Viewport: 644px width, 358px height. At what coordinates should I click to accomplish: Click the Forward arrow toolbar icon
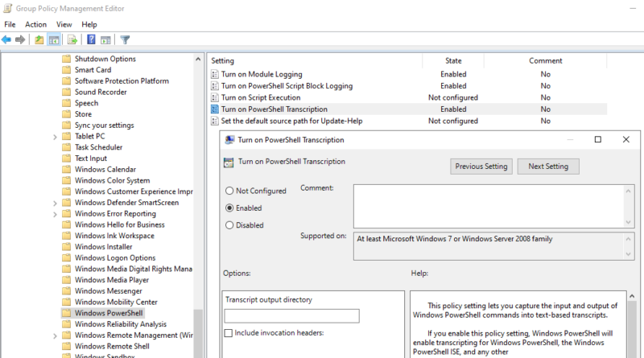pos(19,39)
